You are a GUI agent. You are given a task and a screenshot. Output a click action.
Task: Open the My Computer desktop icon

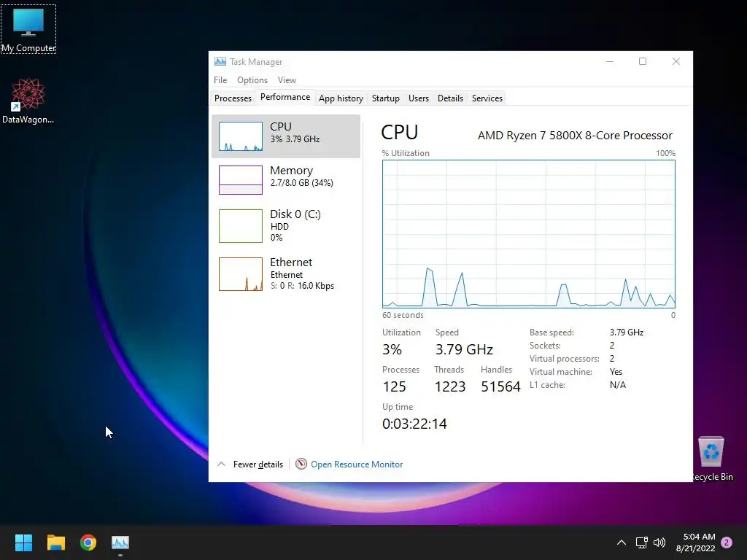pyautogui.click(x=28, y=29)
